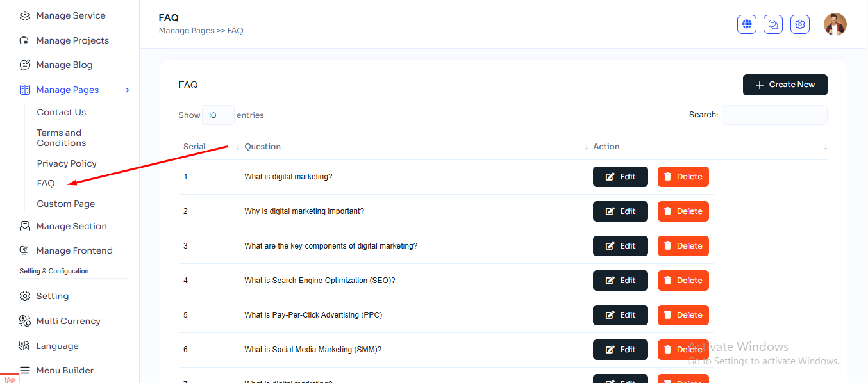The image size is (868, 383).
Task: Click the Create New button
Action: tap(785, 85)
